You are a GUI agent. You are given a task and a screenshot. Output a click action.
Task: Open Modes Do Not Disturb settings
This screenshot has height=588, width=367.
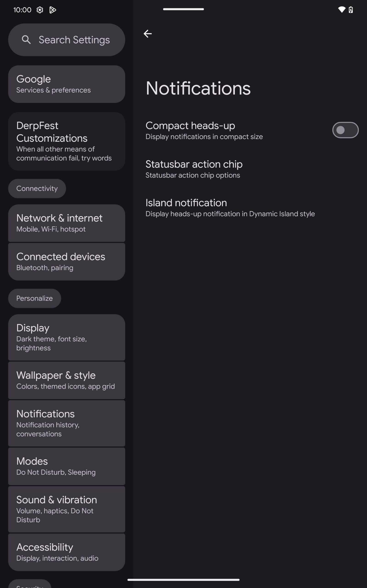click(67, 466)
